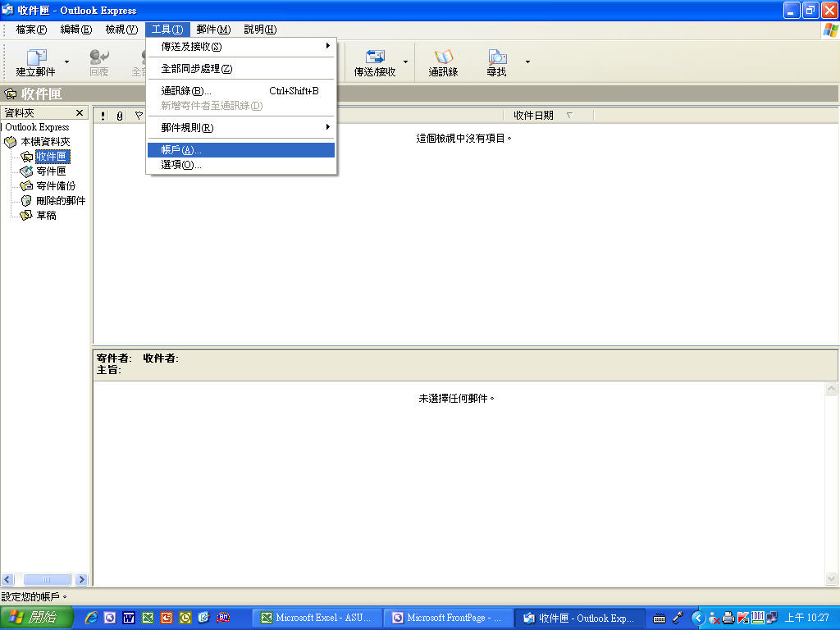Sort by 收件日期 column header
The image size is (840, 630).
tap(548, 115)
